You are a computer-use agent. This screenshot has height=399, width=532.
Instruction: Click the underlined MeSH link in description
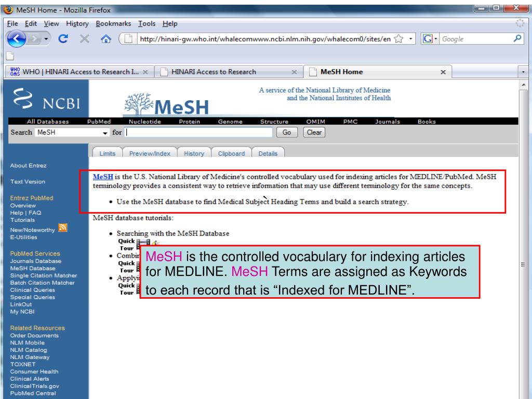pos(103,177)
